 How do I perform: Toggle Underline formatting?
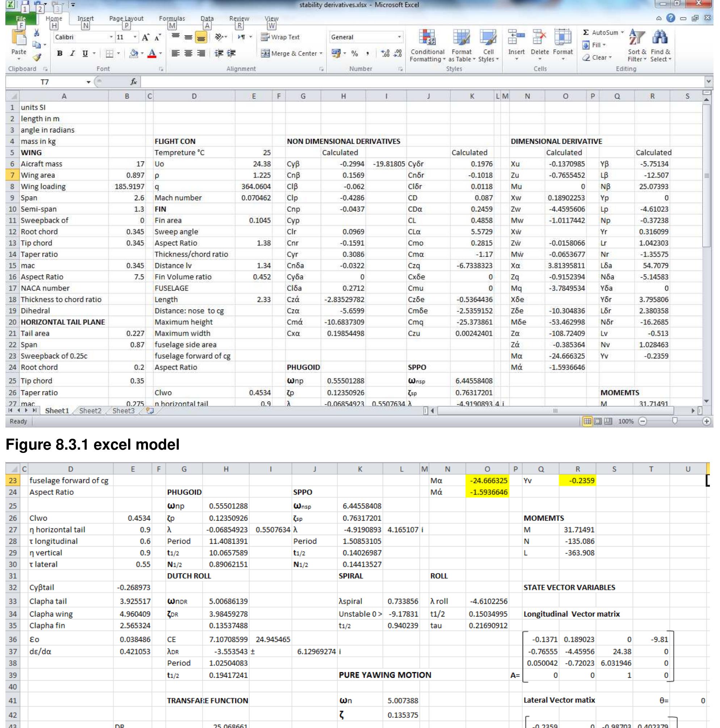pos(85,54)
